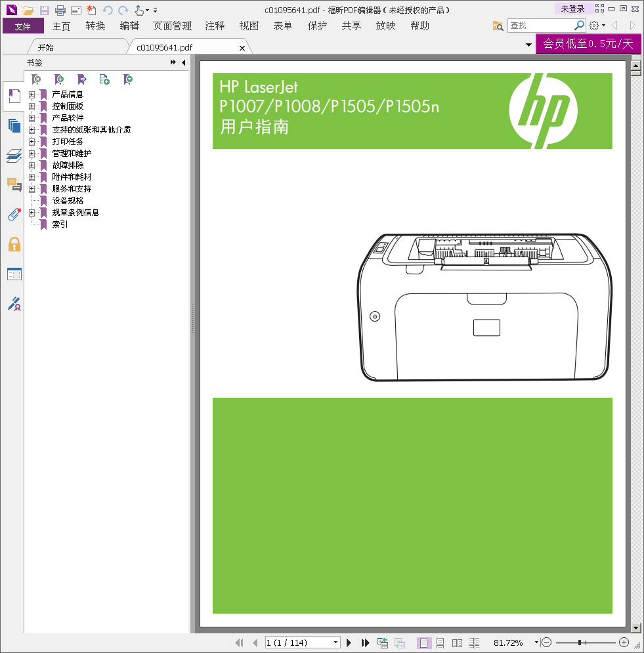Switch to the 开始 document tab
This screenshot has height=653, width=644.
(x=46, y=47)
